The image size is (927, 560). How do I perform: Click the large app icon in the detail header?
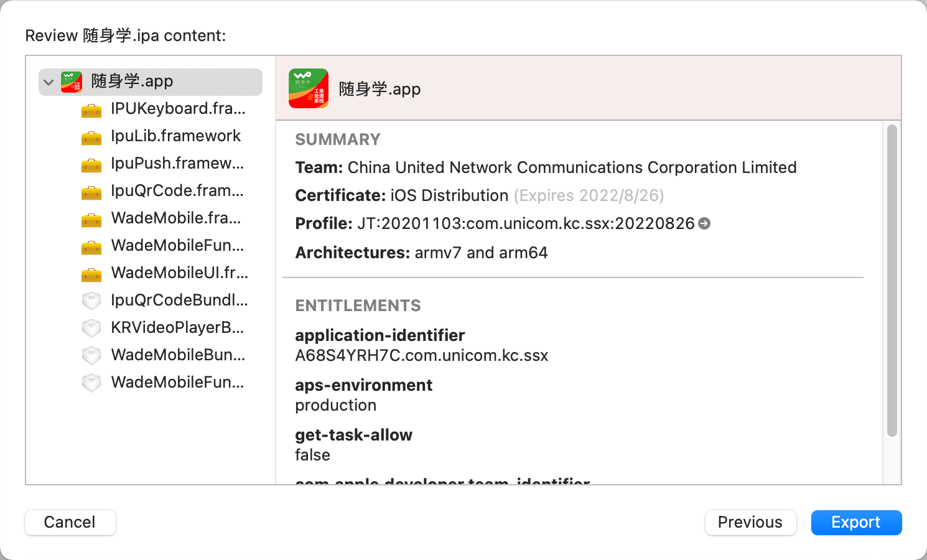309,88
